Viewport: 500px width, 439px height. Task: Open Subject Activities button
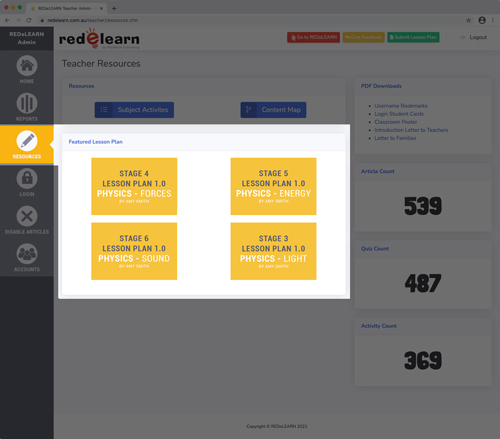[134, 110]
